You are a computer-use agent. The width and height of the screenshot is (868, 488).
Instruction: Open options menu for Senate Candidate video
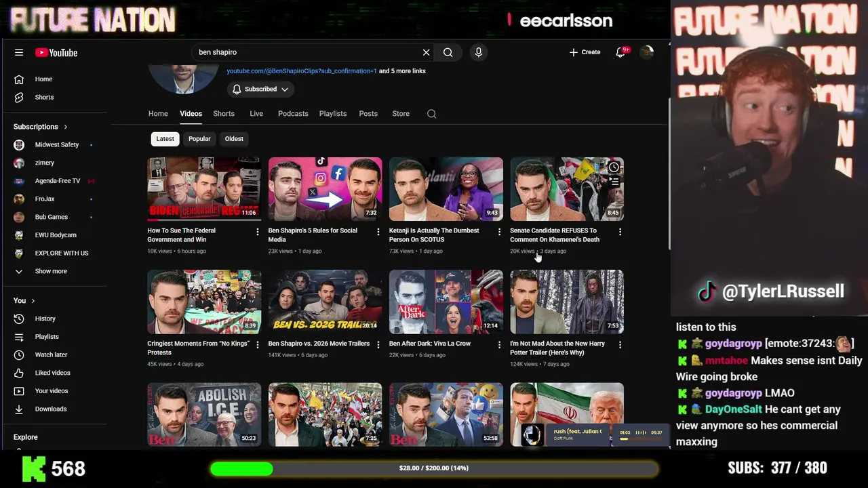(620, 232)
